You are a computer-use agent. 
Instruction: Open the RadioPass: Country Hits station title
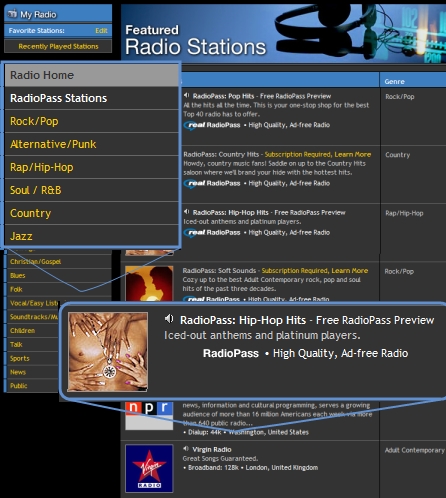point(221,154)
